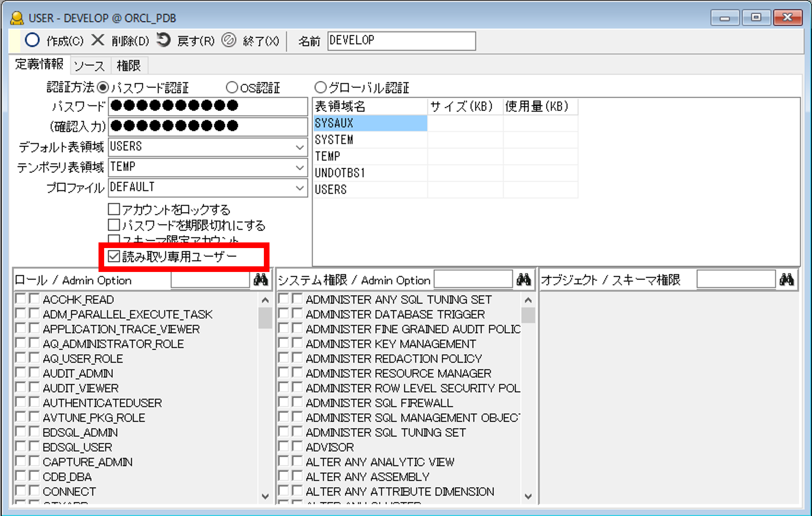The width and height of the screenshot is (812, 516).
Task: Switch to the 権限 tab
Action: pyautogui.click(x=129, y=66)
